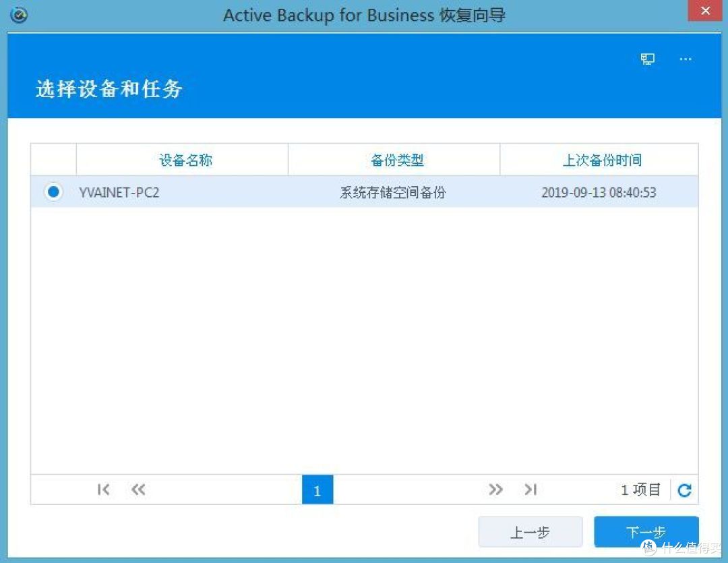Viewport: 728px width, 563px height.
Task: Click the Active Backup logo in the title bar
Action: coord(18,14)
